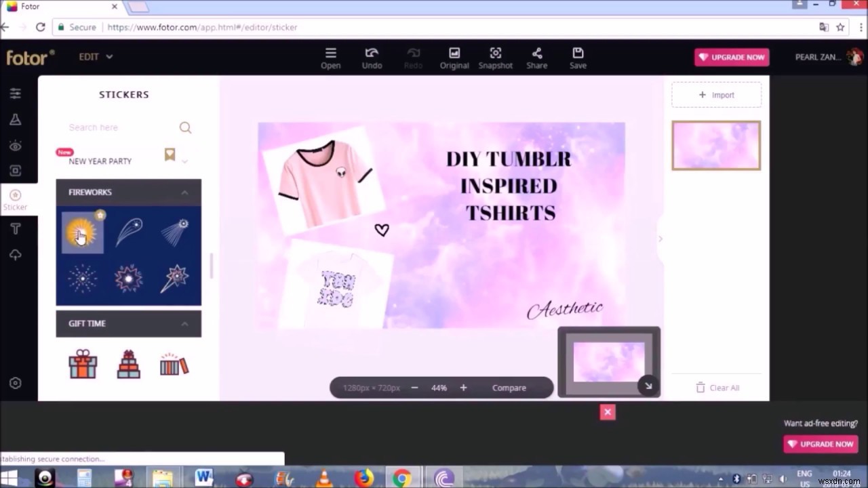Select the gold firework sticker
Image resolution: width=868 pixels, height=488 pixels.
pyautogui.click(x=82, y=230)
